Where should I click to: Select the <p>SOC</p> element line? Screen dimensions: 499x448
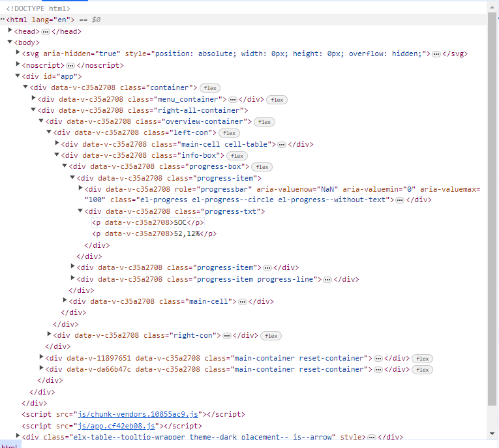147,222
